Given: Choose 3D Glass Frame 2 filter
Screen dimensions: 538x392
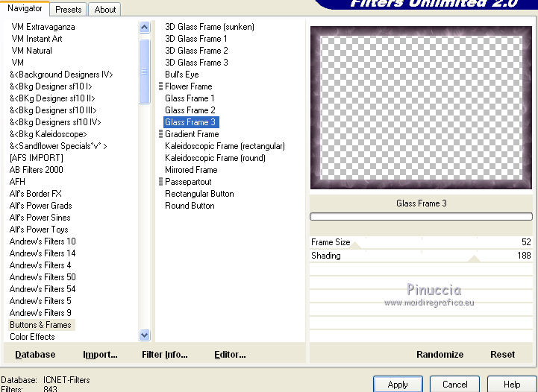Looking at the screenshot, I should (x=196, y=51).
